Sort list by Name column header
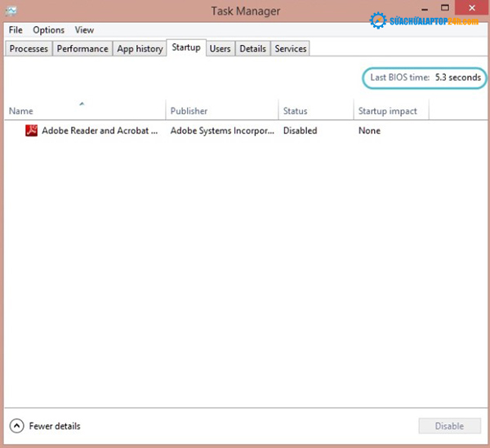Viewport: 490px width, 448px height. coord(21,111)
